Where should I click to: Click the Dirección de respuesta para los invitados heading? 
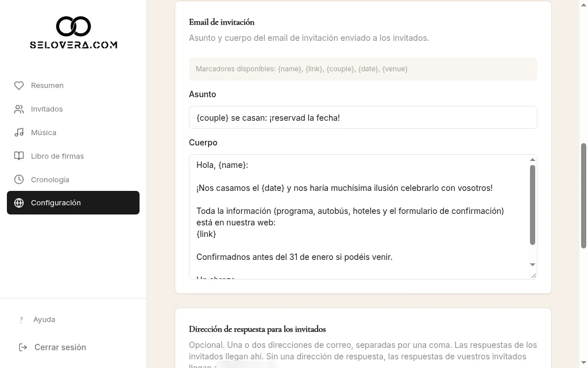tap(257, 329)
